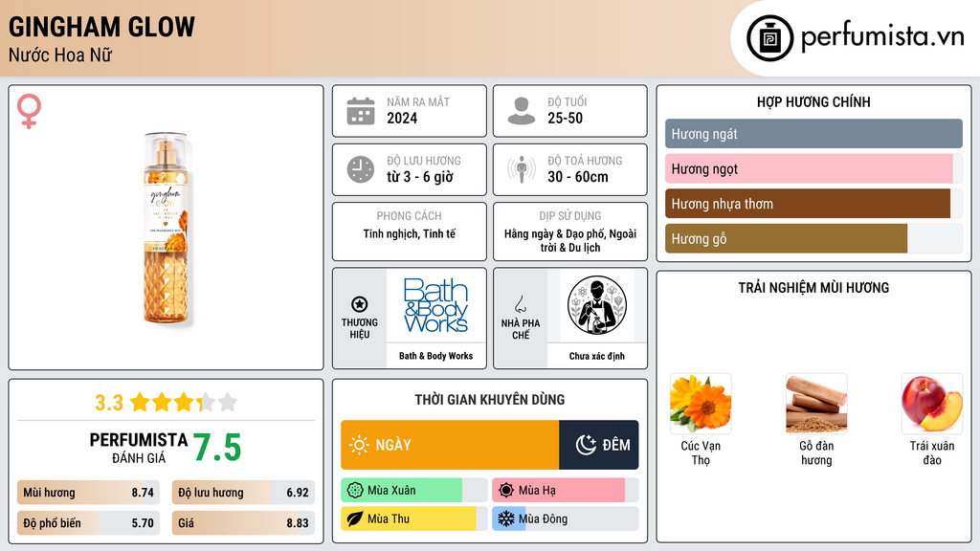Screen dimensions: 980x551
Task: Click the pink Mùa Hạ season bar
Action: 566,491
